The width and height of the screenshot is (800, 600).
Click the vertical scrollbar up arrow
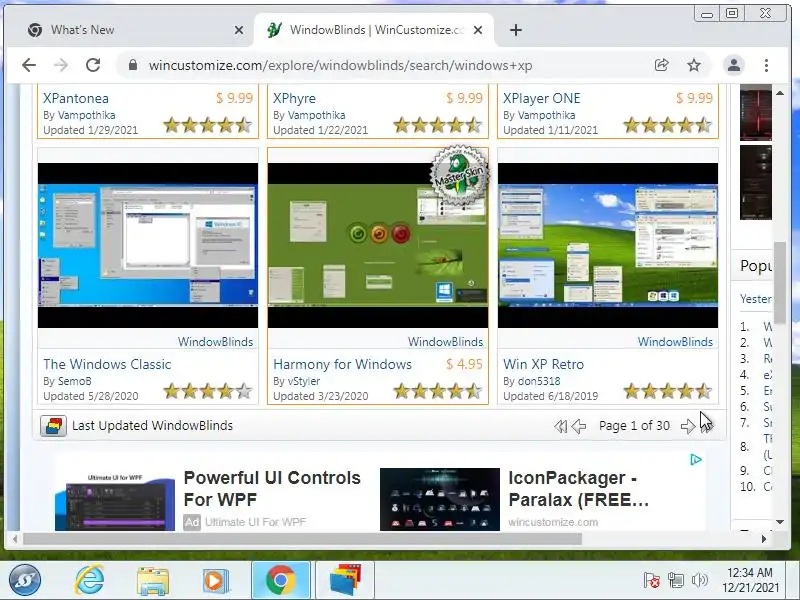[x=780, y=93]
